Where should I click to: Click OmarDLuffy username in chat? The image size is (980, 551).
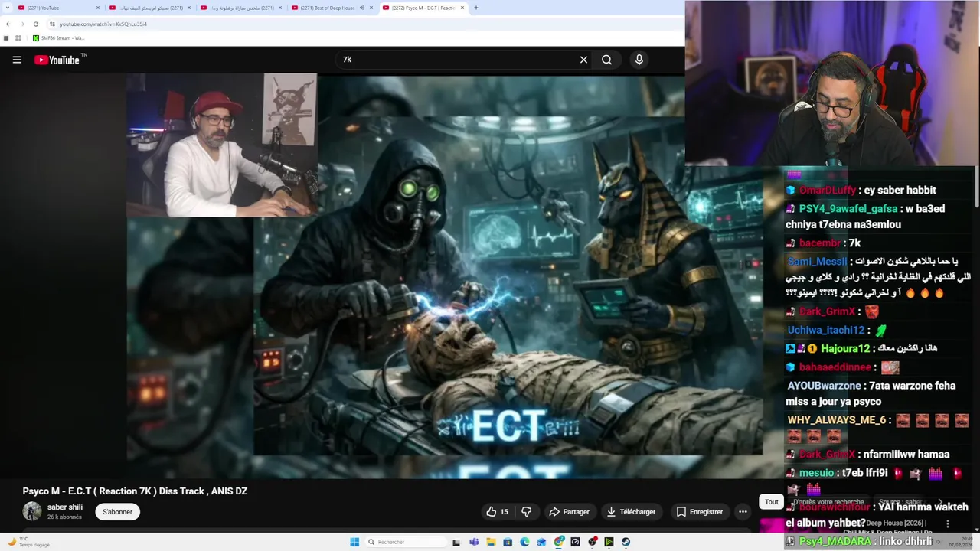click(828, 191)
